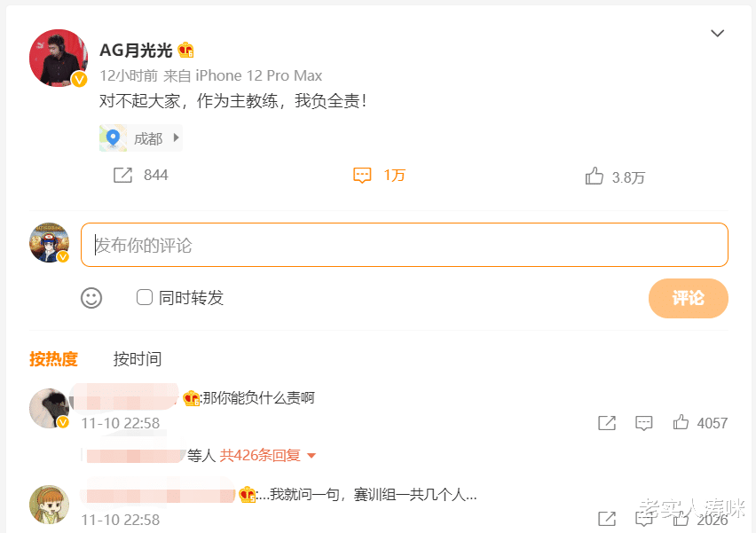The image size is (756, 533).
Task: Expand the 成都 location arrow
Action: [176, 138]
